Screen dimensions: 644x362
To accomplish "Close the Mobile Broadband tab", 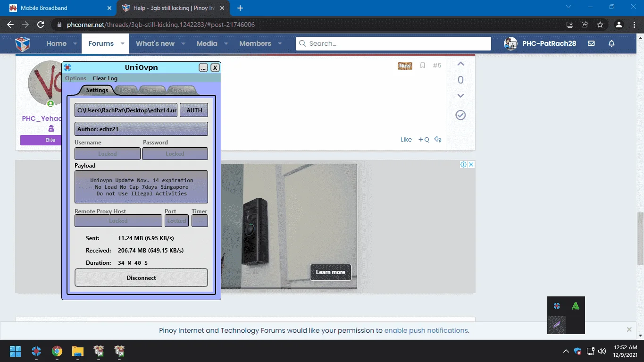I will tap(109, 8).
